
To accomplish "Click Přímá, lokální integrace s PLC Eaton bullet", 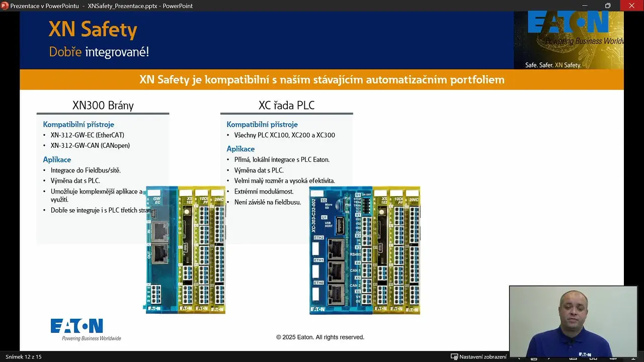I will (x=282, y=159).
